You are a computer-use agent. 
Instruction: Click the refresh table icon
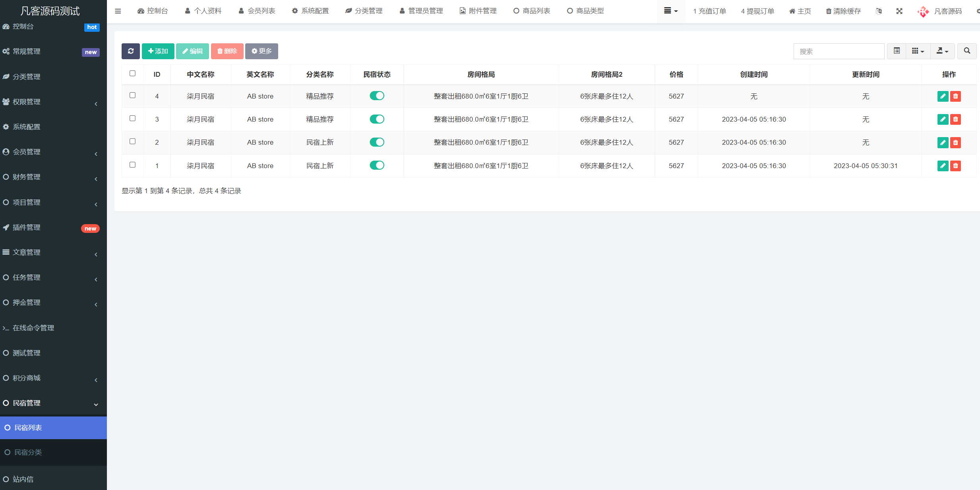[130, 51]
